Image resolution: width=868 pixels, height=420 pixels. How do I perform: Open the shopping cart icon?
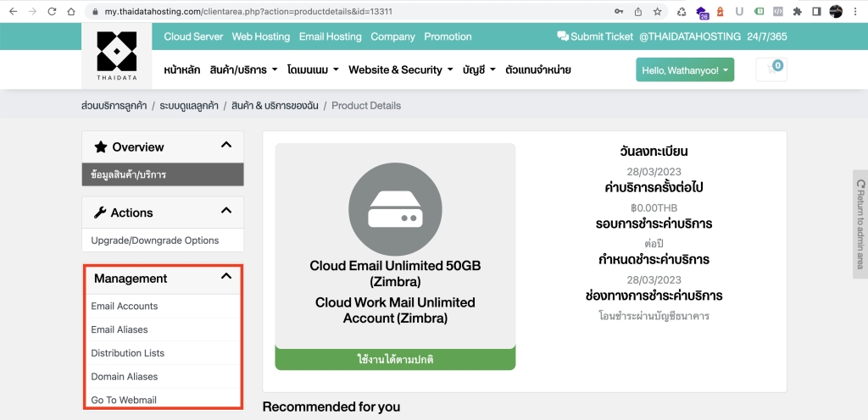[771, 69]
